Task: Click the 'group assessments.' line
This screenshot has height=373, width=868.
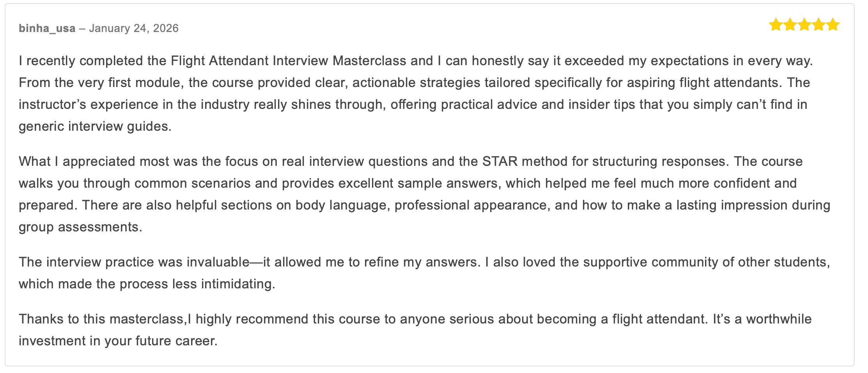Action: (80, 227)
